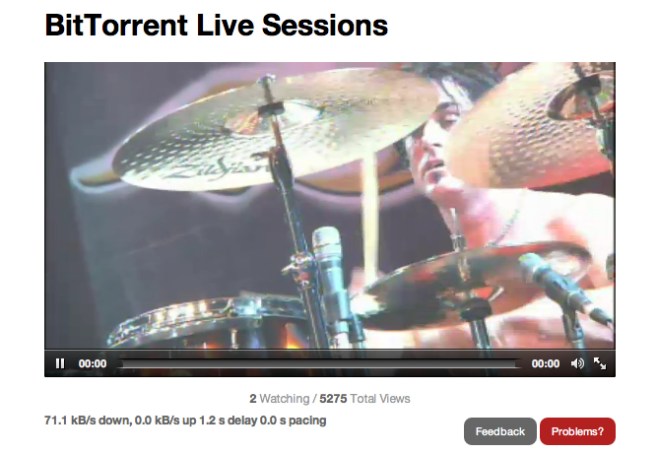
Task: Click the 71.1 kB/s down statistic
Action: [x=87, y=420]
